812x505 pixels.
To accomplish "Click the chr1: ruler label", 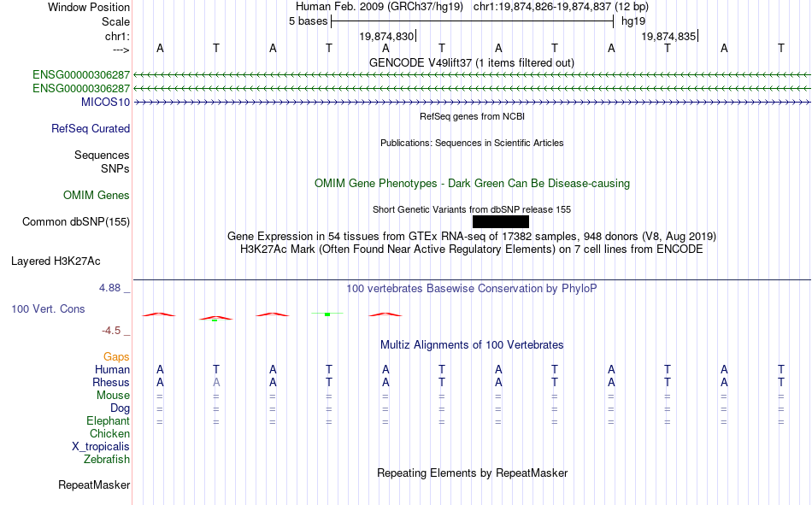I will (x=117, y=36).
